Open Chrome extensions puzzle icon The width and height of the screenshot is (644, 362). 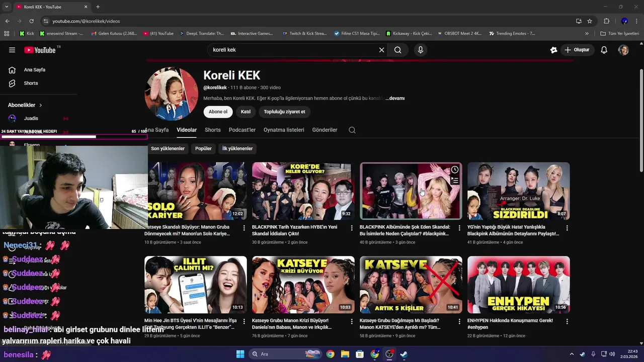pyautogui.click(x=606, y=21)
